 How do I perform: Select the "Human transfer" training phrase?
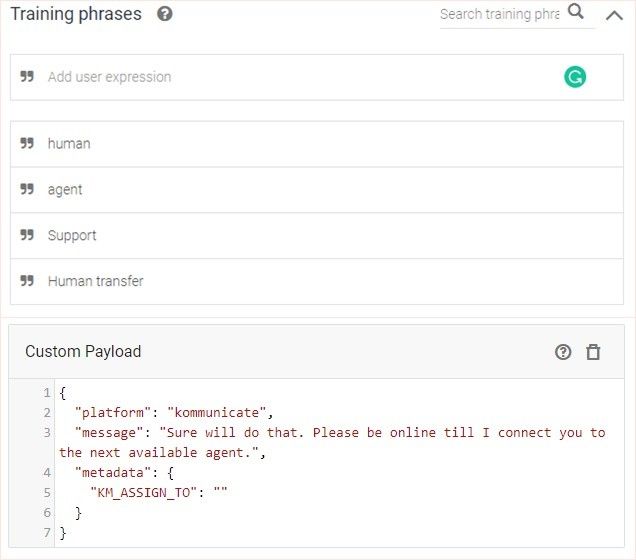[316, 281]
